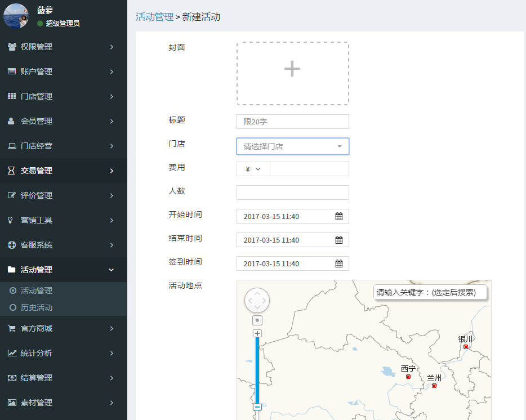
Task: Collapse the 活动管理 chevron
Action: click(112, 270)
